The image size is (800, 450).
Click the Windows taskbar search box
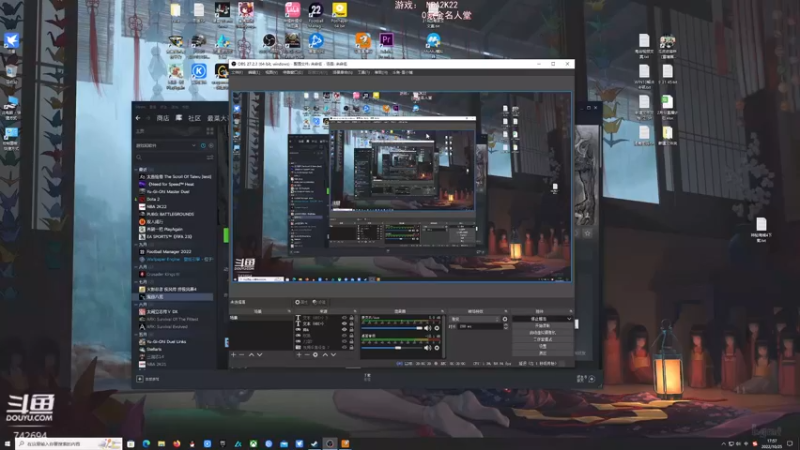[69, 444]
